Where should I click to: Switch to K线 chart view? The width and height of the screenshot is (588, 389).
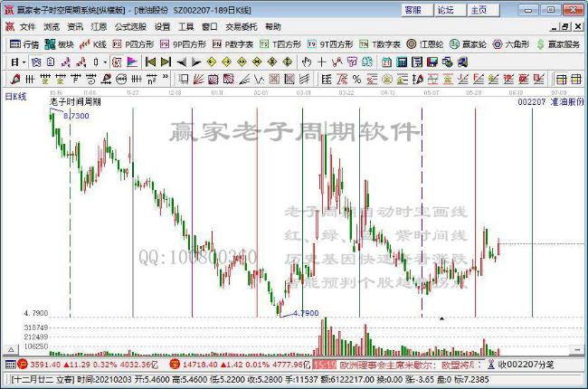(x=93, y=44)
